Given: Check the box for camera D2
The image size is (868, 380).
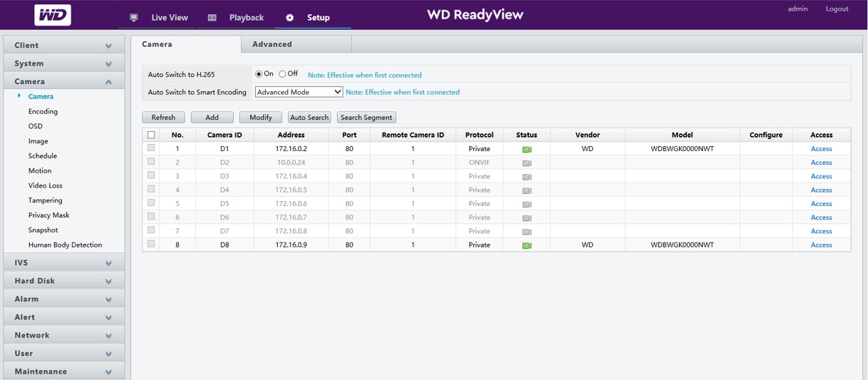Looking at the screenshot, I should 151,162.
